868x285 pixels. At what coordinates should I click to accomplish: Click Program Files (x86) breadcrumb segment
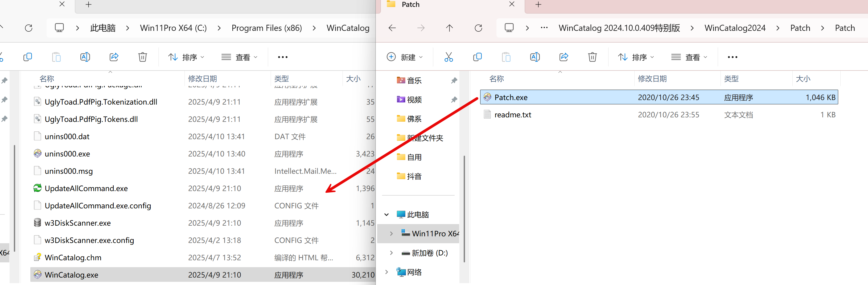(x=266, y=28)
